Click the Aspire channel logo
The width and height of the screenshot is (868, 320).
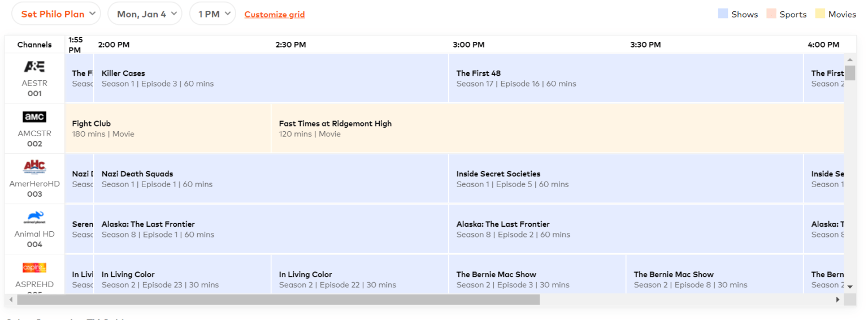tap(34, 268)
